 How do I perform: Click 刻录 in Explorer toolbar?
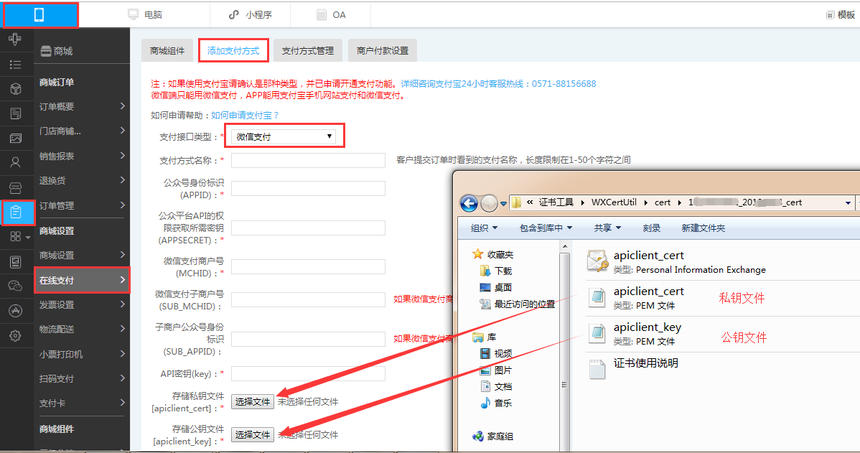click(652, 228)
